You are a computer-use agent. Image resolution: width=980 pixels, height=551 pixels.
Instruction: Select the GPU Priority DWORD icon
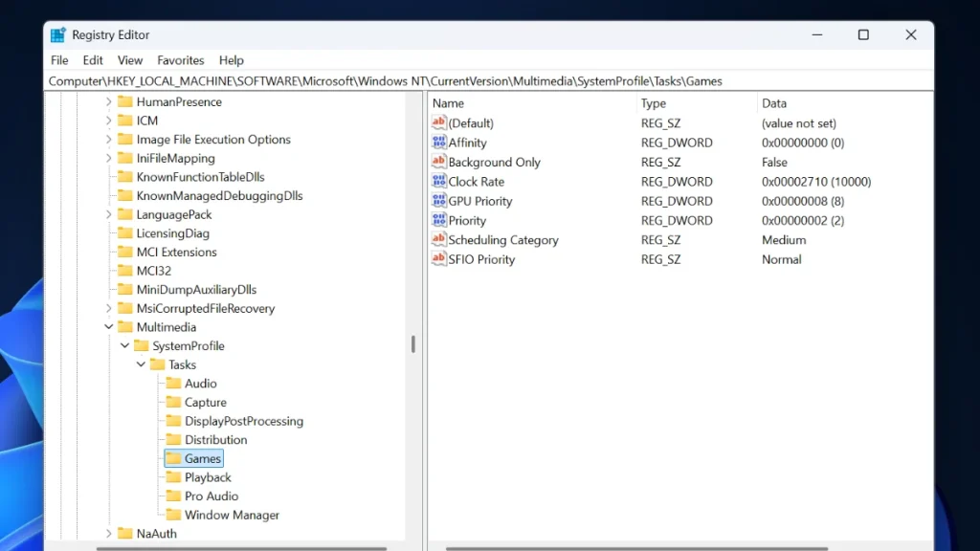(x=439, y=201)
